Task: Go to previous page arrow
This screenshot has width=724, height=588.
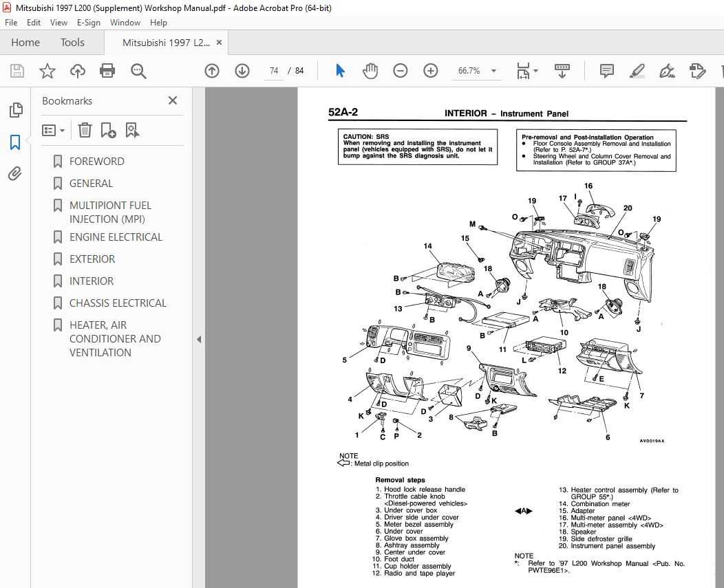Action: [212, 71]
